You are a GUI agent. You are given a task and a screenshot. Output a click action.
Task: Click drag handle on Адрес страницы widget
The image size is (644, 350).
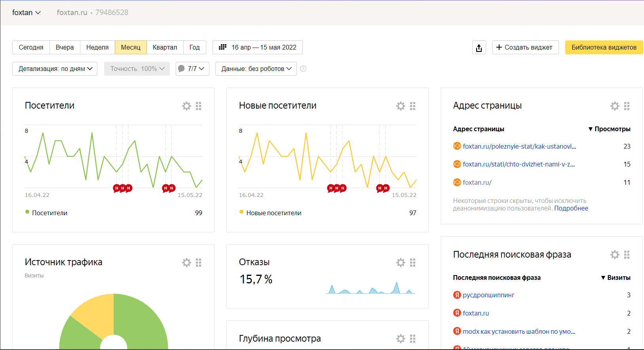pyautogui.click(x=627, y=106)
